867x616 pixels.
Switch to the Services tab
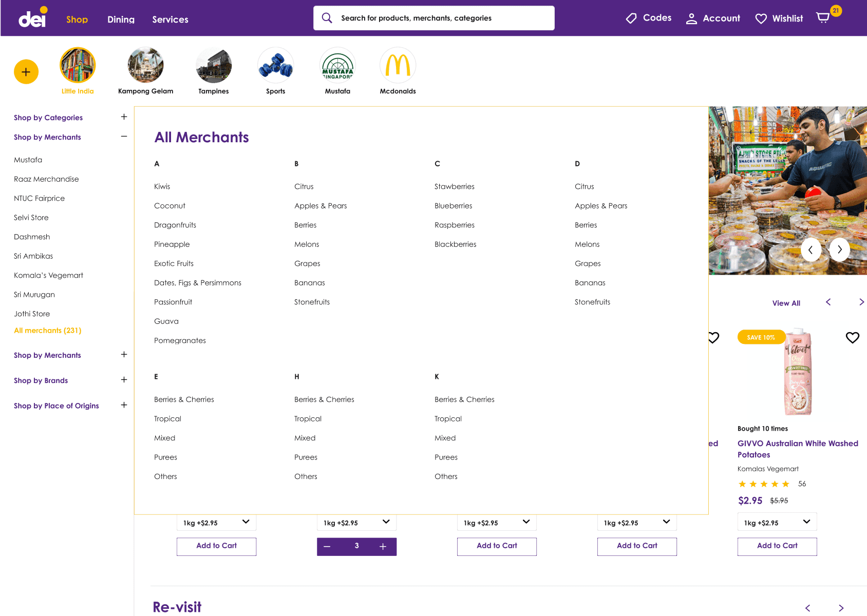tap(170, 20)
